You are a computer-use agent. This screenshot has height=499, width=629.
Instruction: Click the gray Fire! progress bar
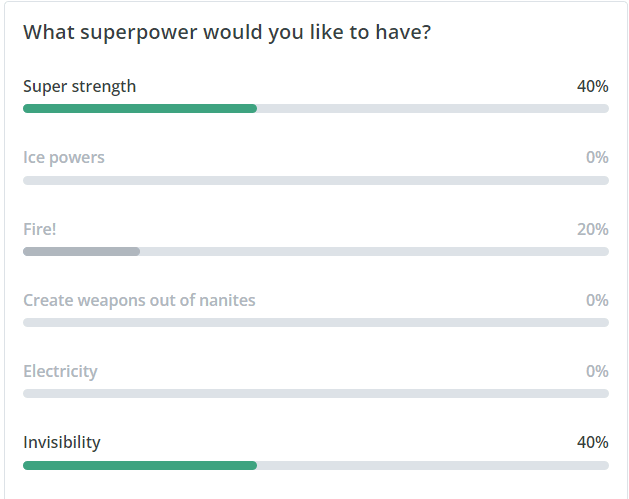81,251
